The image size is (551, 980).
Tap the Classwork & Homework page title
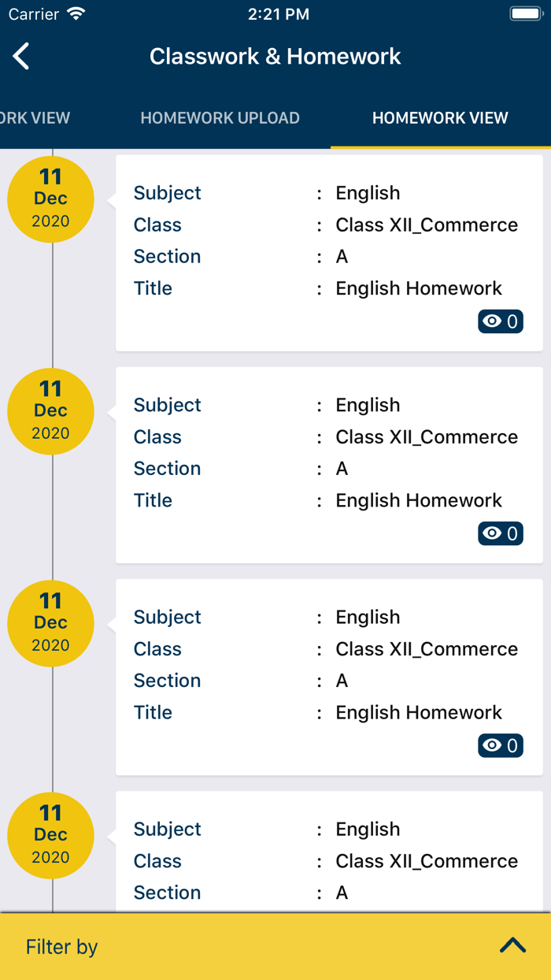pyautogui.click(x=275, y=57)
